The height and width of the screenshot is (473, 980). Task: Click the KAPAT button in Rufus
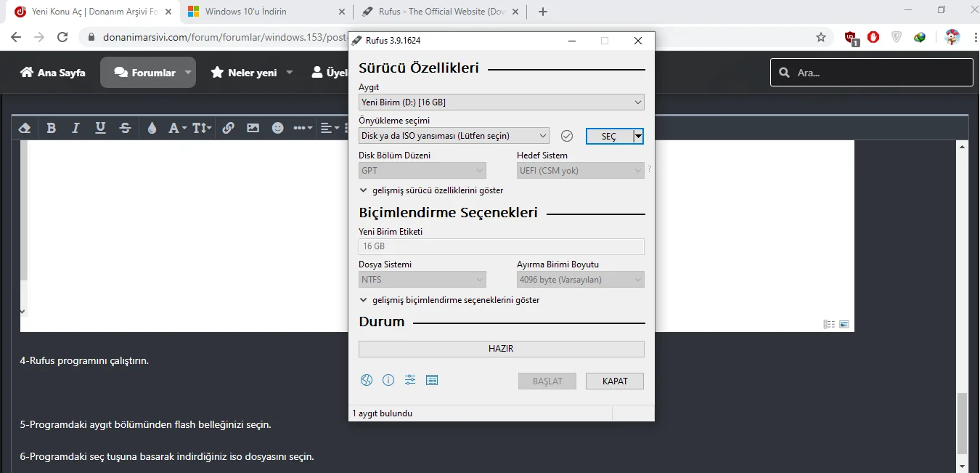coord(615,381)
